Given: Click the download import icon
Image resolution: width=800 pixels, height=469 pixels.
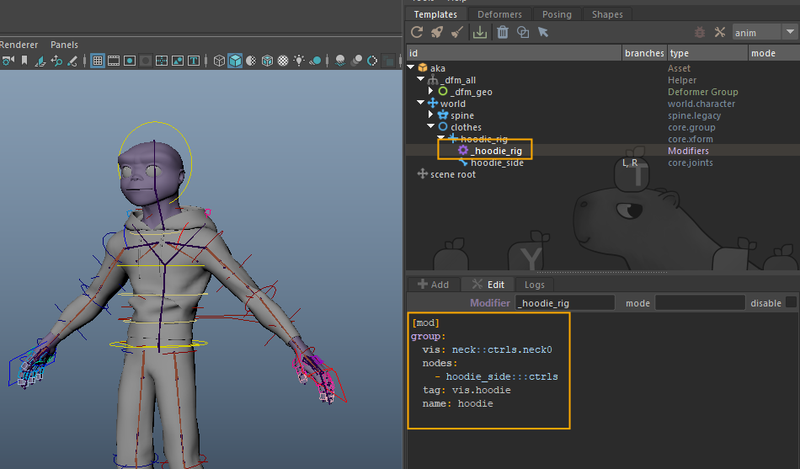Looking at the screenshot, I should [x=480, y=32].
